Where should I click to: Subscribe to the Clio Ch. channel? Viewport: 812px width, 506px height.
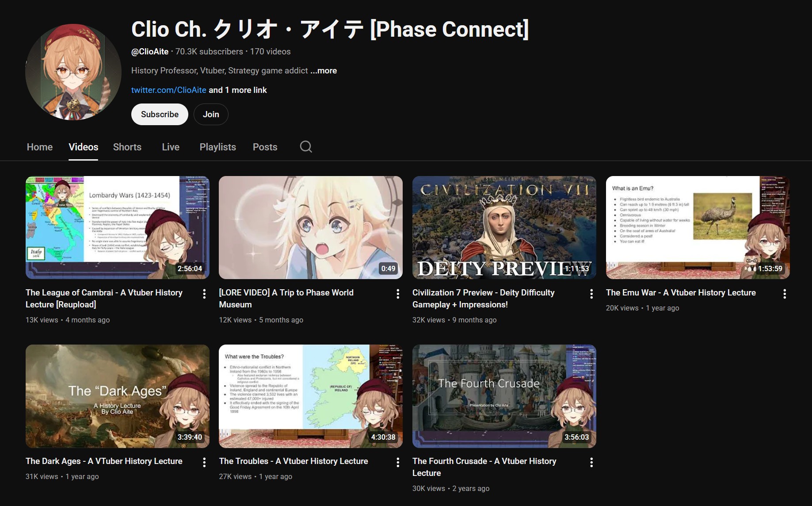160,114
